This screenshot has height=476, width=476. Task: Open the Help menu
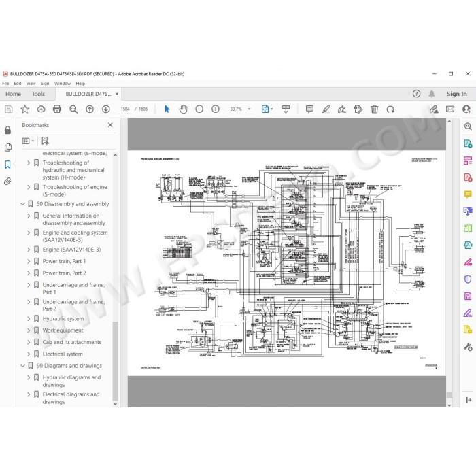(80, 83)
